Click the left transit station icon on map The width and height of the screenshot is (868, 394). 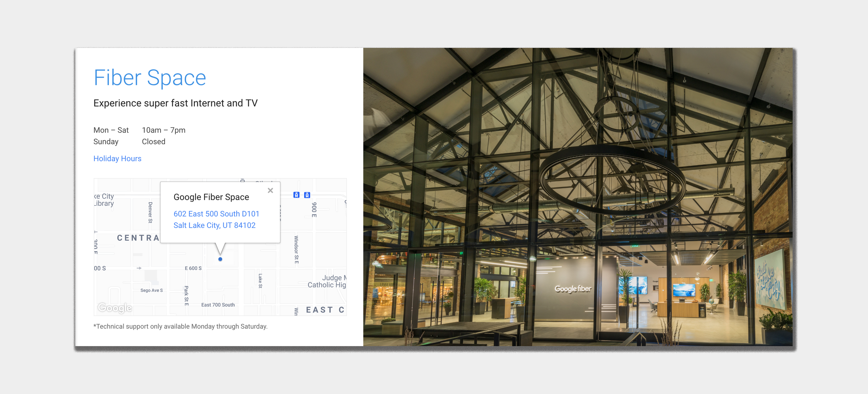(x=296, y=195)
